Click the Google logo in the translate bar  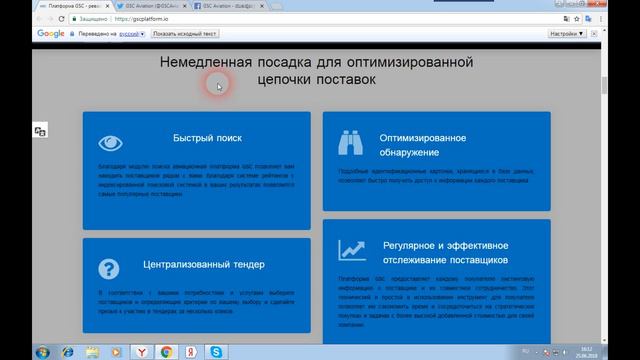pyautogui.click(x=51, y=34)
